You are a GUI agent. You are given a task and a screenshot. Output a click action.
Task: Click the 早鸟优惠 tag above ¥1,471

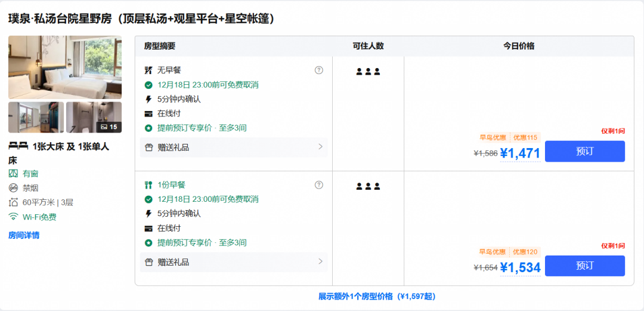tap(493, 137)
